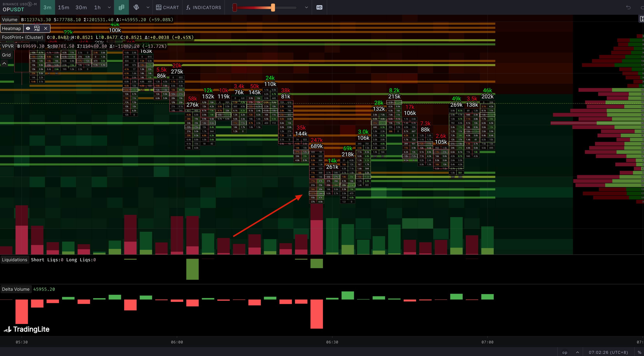
Task: Switch to 15m timeframe
Action: click(64, 8)
